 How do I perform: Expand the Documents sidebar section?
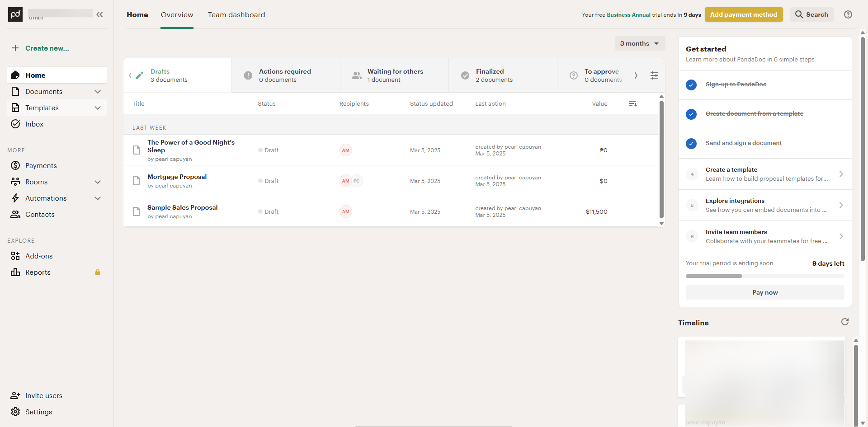click(x=98, y=92)
